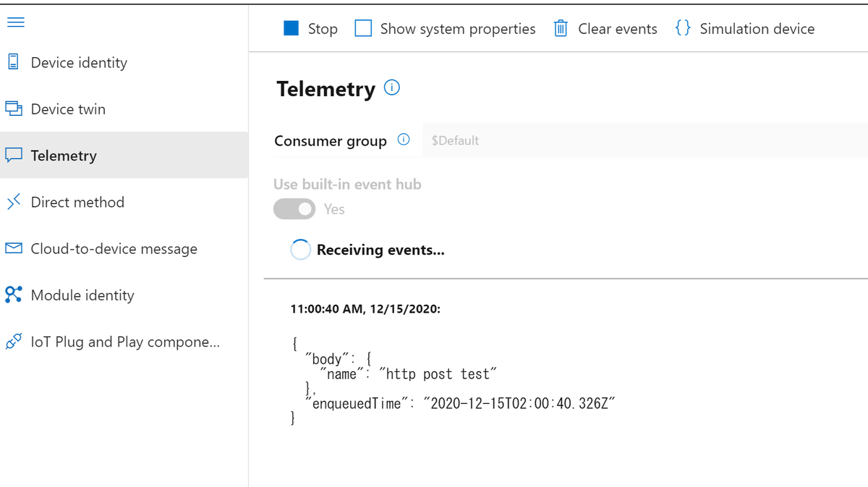Click the Direct method arrows icon
Screen dimensions: 868x487
coord(14,202)
